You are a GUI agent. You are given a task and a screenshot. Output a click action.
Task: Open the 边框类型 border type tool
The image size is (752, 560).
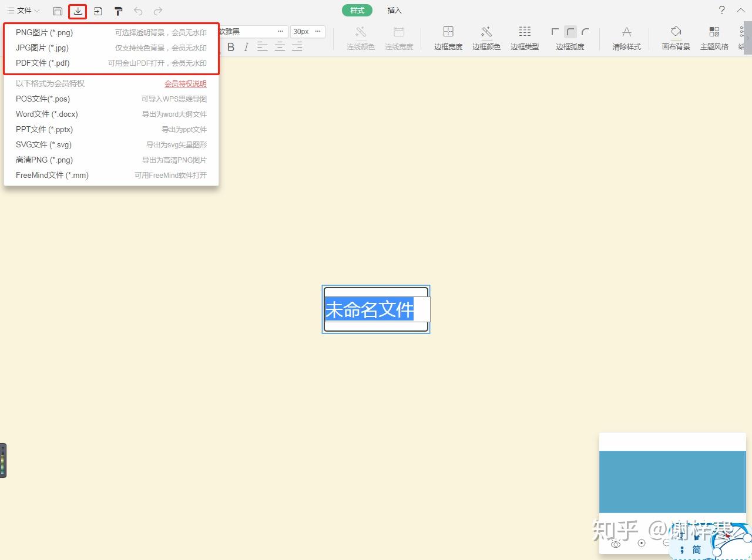524,36
